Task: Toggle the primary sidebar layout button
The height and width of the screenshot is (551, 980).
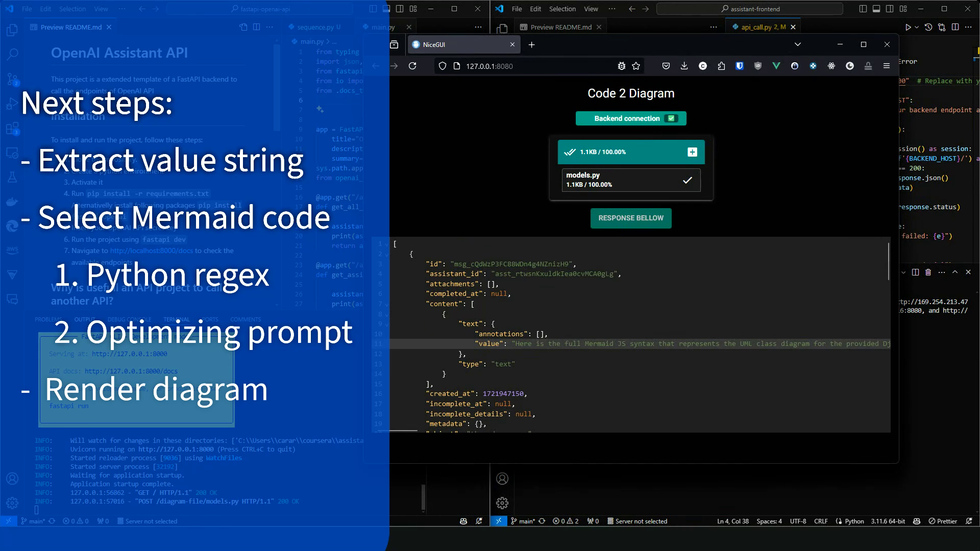Action: [863, 9]
